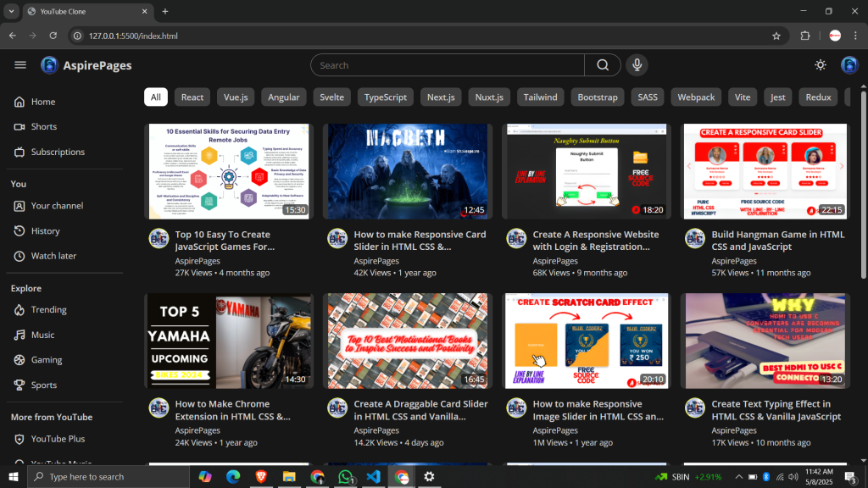This screenshot has width=868, height=488.
Task: Filter videos by Tailwind chip
Action: (x=540, y=97)
